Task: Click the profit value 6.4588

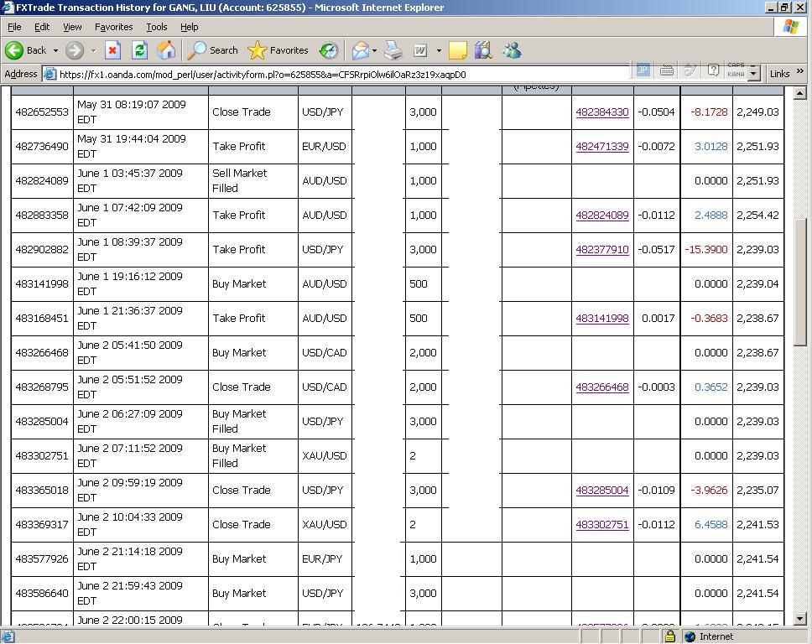Action: [711, 524]
